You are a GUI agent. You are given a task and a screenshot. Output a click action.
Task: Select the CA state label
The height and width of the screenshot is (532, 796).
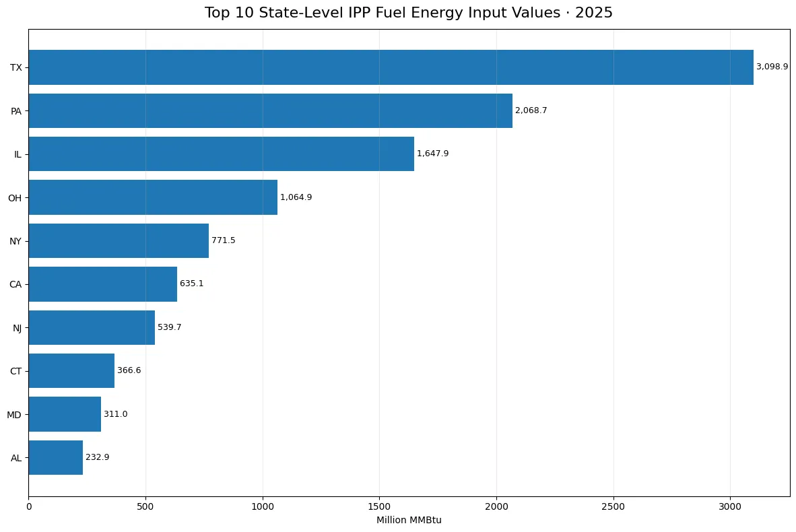15,284
